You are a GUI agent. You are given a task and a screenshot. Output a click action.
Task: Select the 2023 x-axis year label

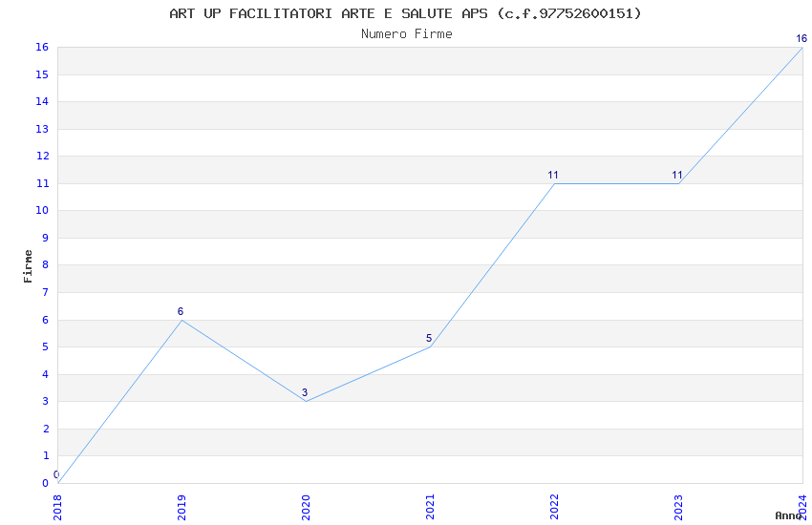coord(678,508)
